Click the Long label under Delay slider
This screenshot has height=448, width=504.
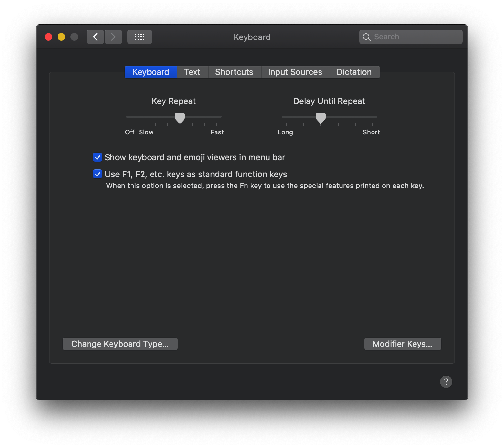pyautogui.click(x=286, y=132)
